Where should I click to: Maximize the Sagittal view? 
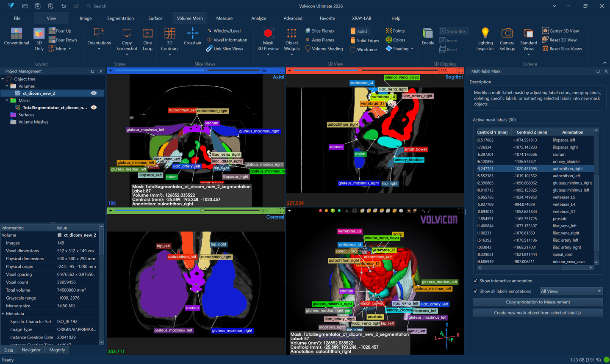tap(461, 70)
